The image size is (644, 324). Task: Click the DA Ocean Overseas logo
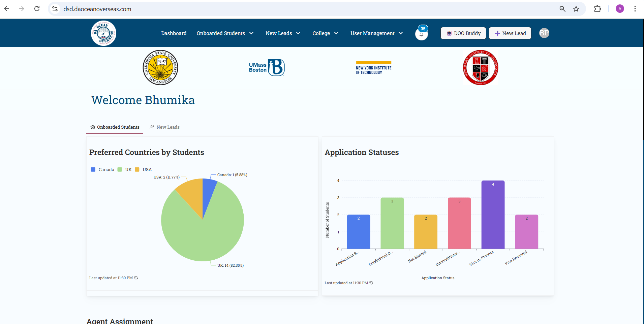pos(103,33)
